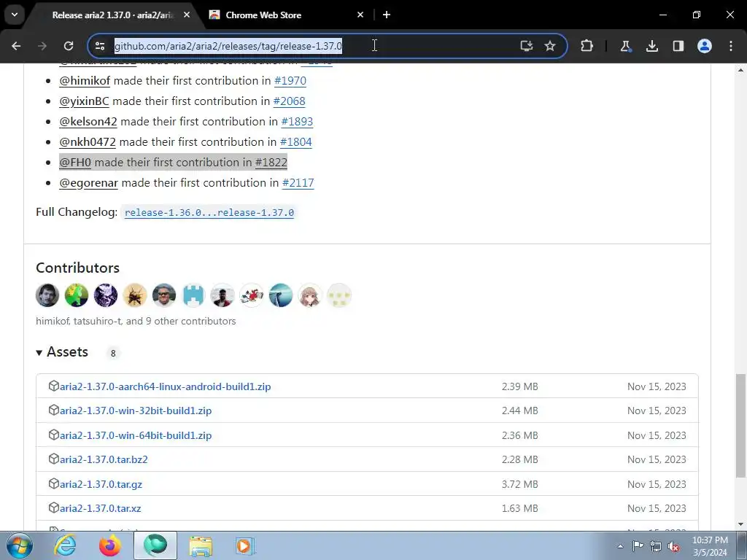747x560 pixels.
Task: Open the network tray icon
Action: (x=656, y=546)
